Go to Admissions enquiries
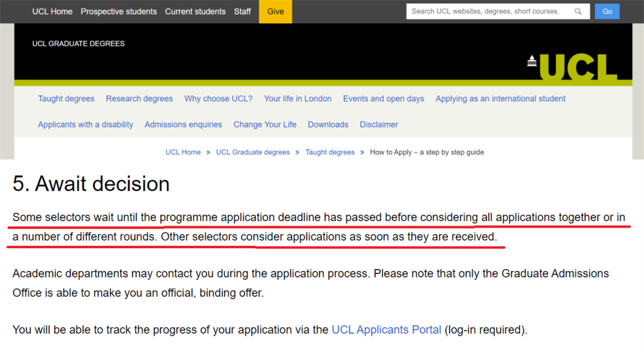 [x=183, y=124]
